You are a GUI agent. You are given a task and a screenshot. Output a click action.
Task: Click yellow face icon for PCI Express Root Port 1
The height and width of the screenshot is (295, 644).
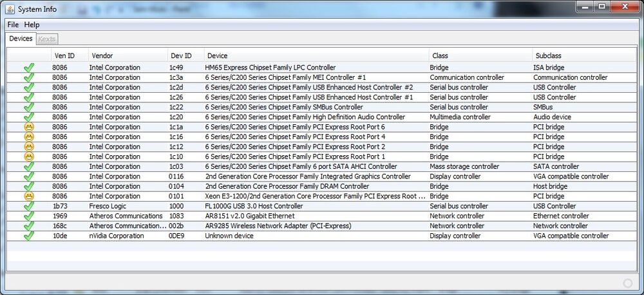coord(28,157)
